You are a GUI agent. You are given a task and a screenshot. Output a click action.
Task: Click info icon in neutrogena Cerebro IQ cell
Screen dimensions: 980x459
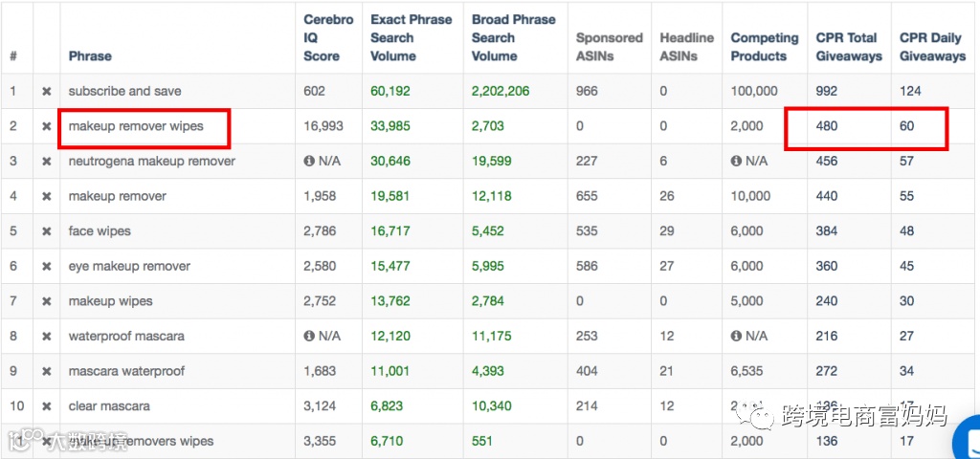click(x=309, y=162)
